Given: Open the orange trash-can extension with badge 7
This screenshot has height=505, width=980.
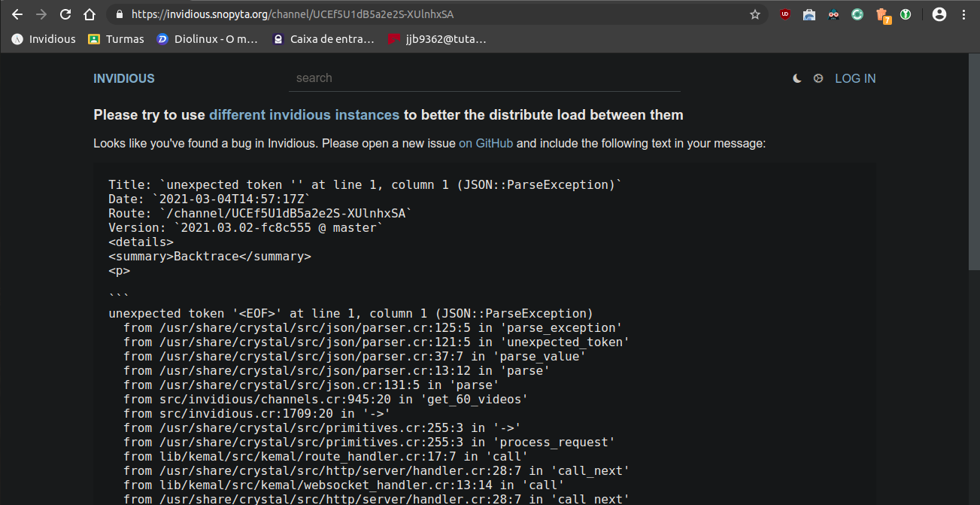Looking at the screenshot, I should click(x=883, y=15).
